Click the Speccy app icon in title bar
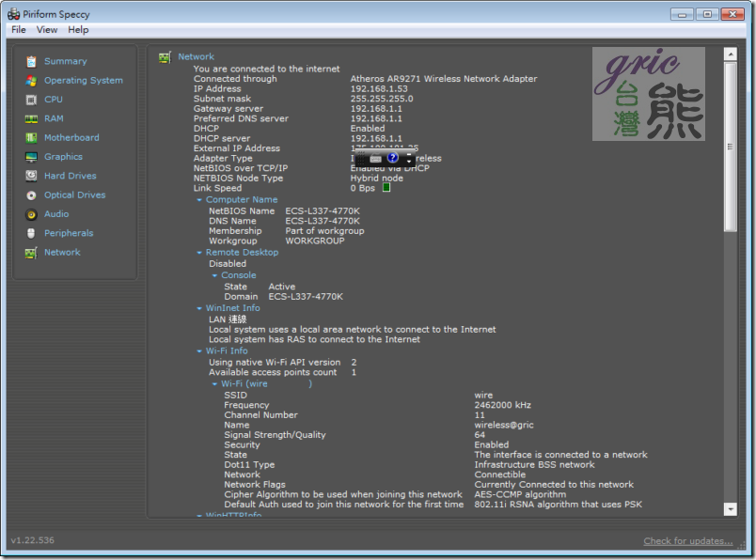 click(x=13, y=14)
